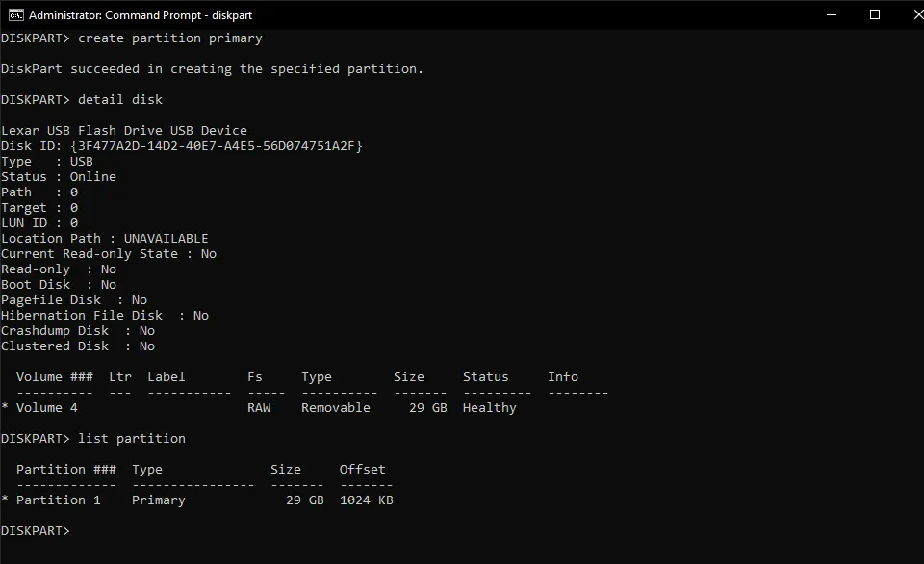Select the Lexar USB Flash Drive device name

point(125,130)
